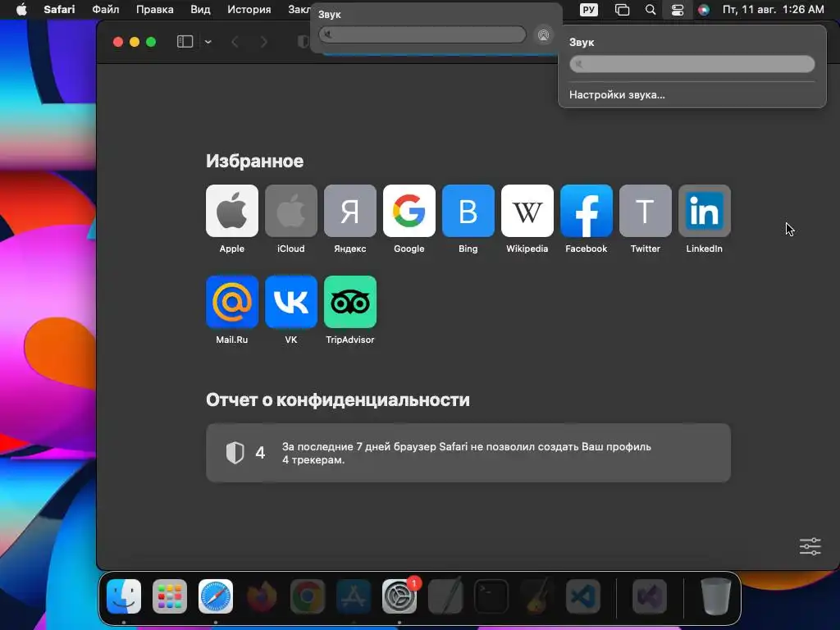Switch the РУ keyboard input source
Screen dimensions: 840x630
pyautogui.click(x=589, y=10)
